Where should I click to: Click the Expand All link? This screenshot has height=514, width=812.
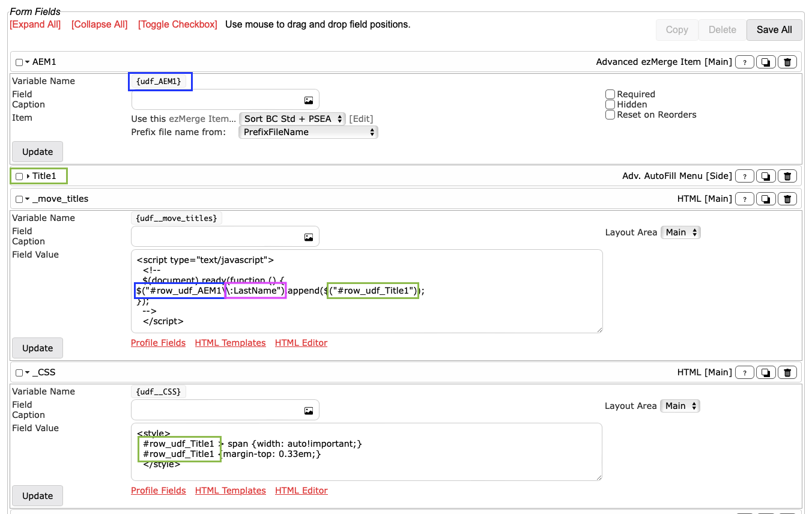[x=35, y=25]
